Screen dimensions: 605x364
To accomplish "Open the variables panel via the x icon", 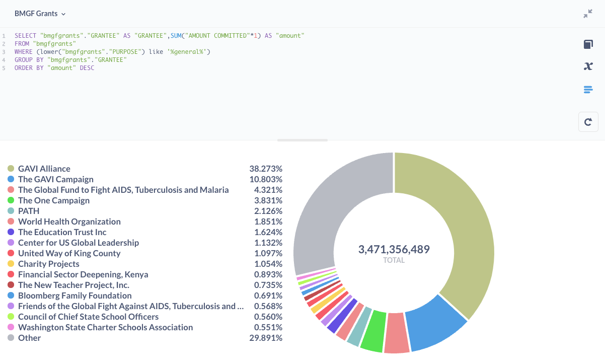I will [x=587, y=66].
